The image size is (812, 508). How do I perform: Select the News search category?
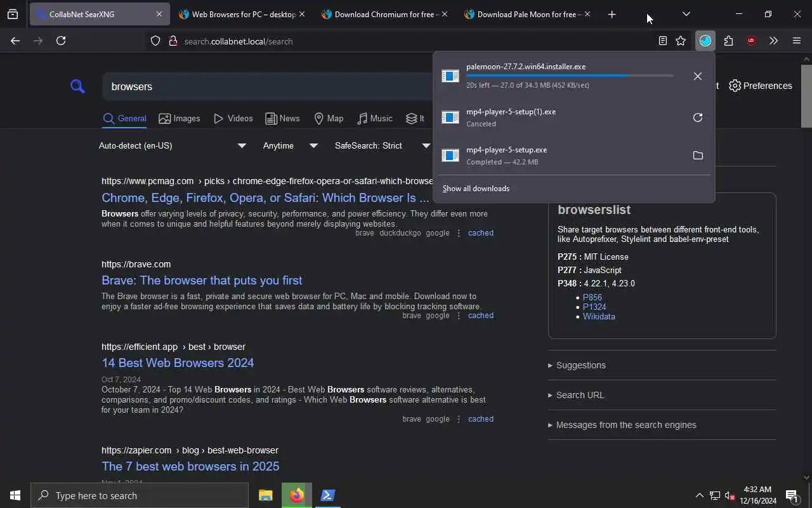[x=282, y=119]
